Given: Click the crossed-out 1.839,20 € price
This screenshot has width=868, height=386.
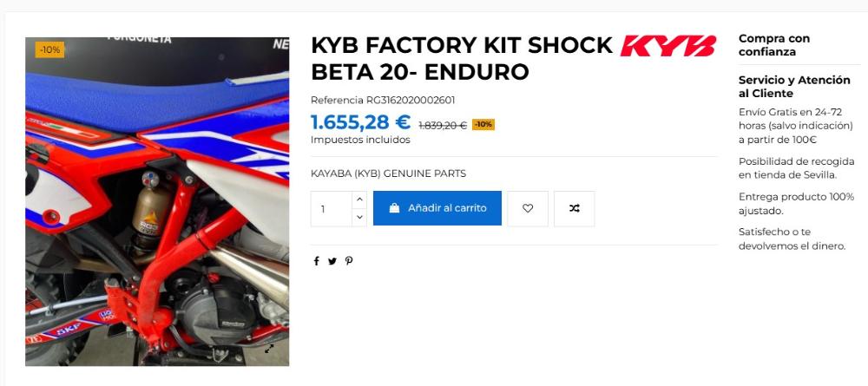Looking at the screenshot, I should coord(443,126).
